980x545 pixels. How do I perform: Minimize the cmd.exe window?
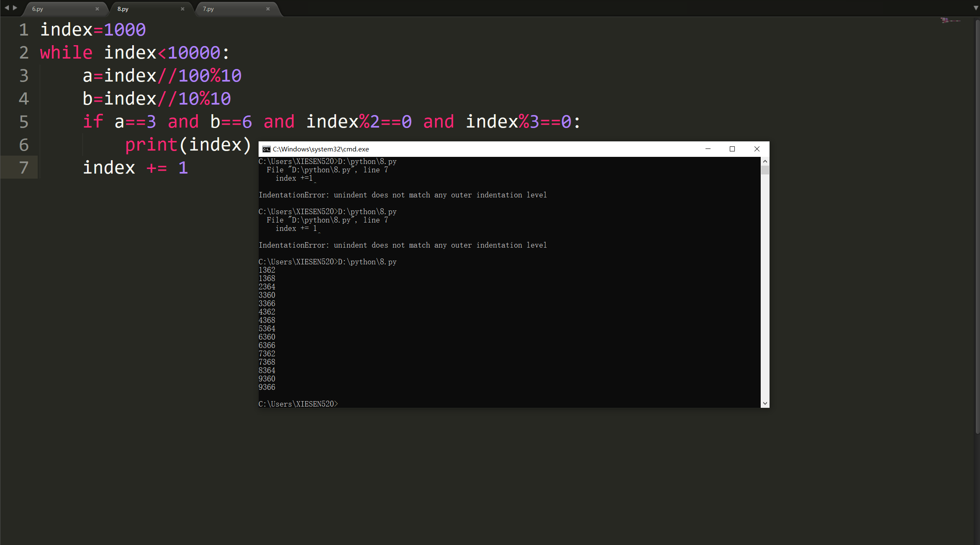708,149
